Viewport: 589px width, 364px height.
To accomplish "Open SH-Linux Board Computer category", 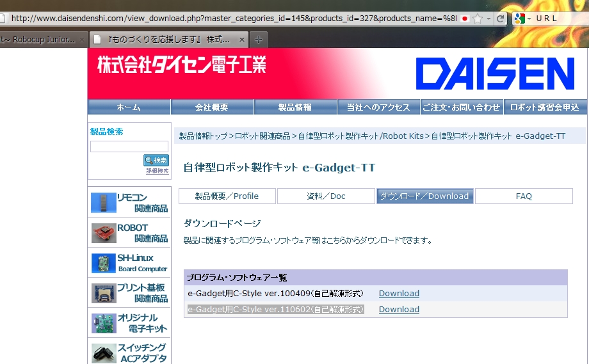I will click(142, 263).
